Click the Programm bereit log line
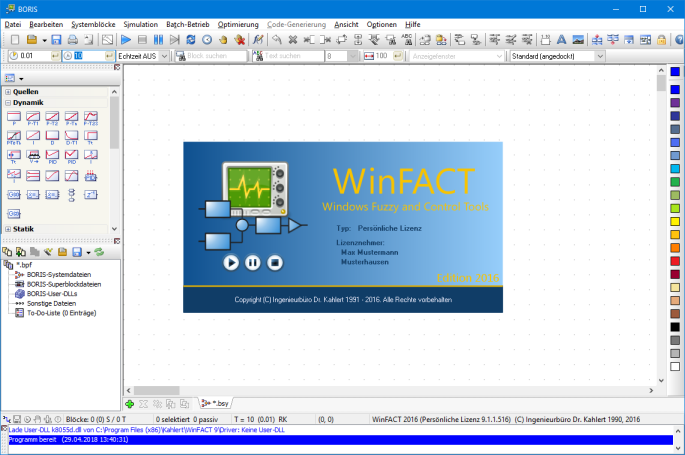 340,440
